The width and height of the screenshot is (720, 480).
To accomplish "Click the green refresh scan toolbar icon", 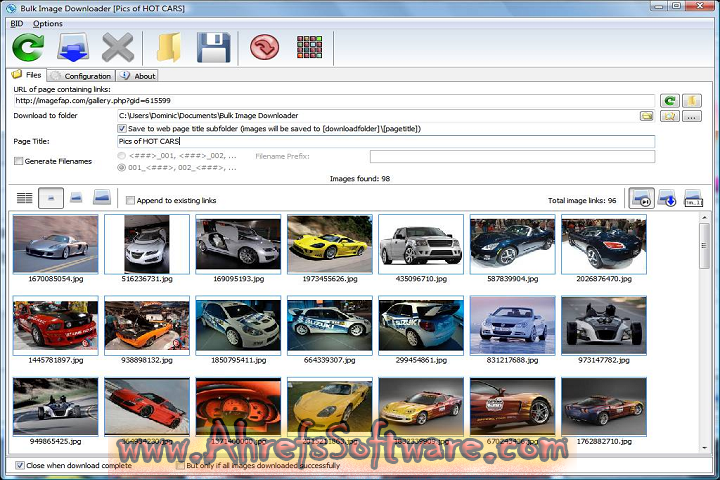I will (27, 47).
